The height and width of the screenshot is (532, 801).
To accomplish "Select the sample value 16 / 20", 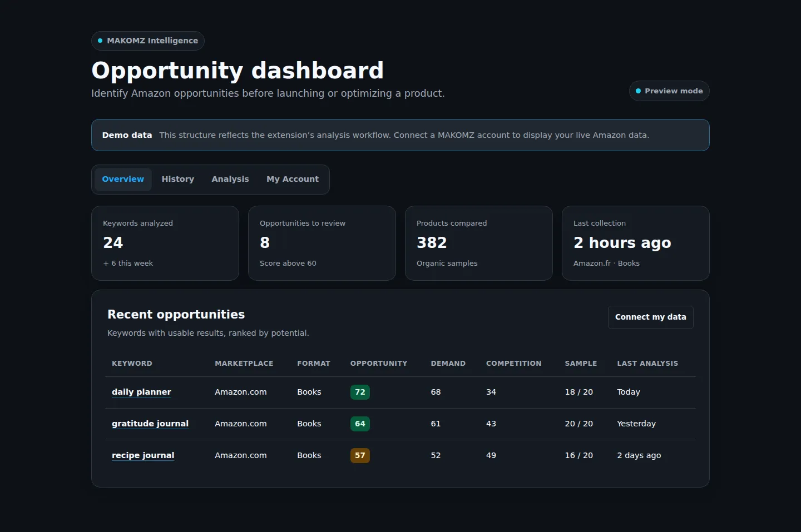I will click(x=579, y=456).
